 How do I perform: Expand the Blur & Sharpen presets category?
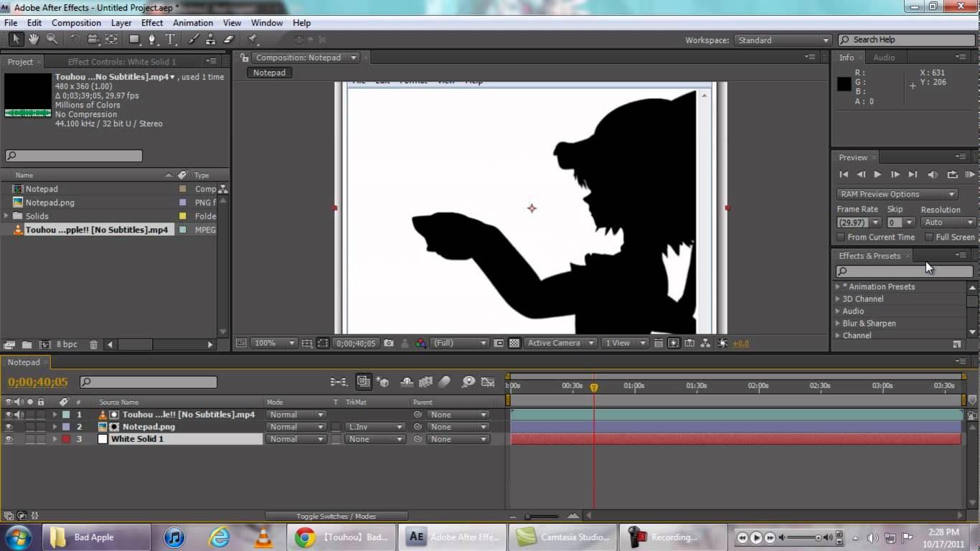[x=837, y=323]
